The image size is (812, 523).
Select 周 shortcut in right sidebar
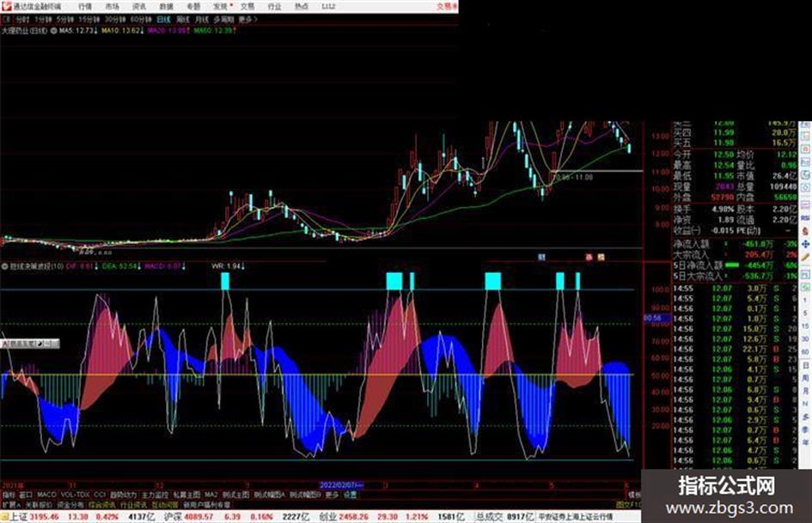pos(805,378)
